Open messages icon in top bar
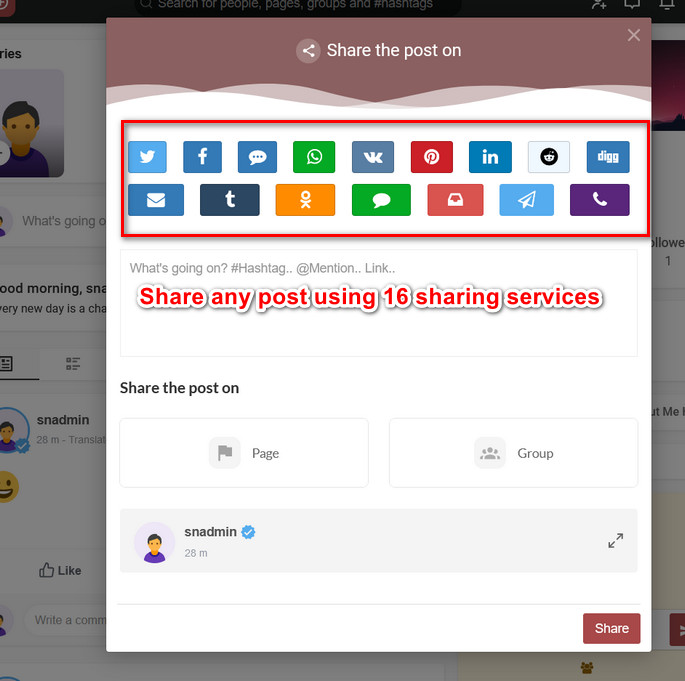The width and height of the screenshot is (685, 681). (x=632, y=4)
